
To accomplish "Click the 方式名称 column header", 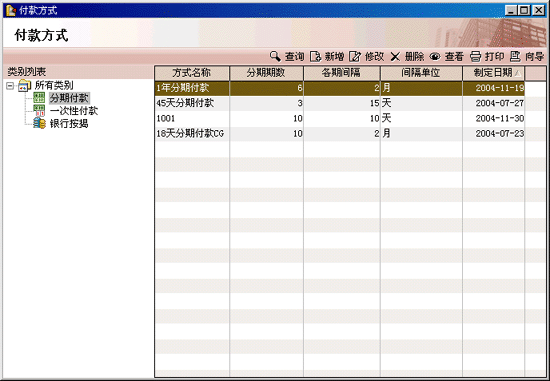I will click(x=192, y=73).
